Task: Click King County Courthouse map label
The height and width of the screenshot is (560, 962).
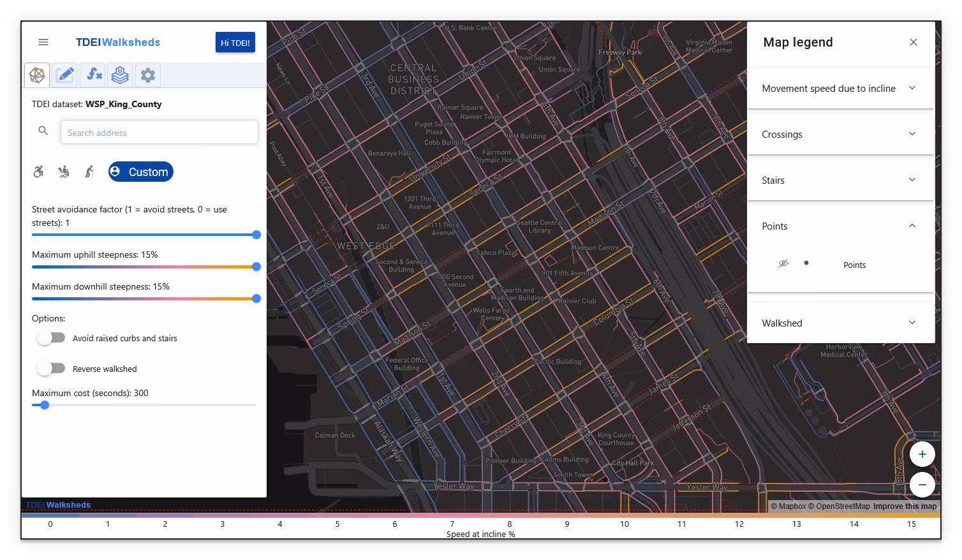Action: (616, 439)
